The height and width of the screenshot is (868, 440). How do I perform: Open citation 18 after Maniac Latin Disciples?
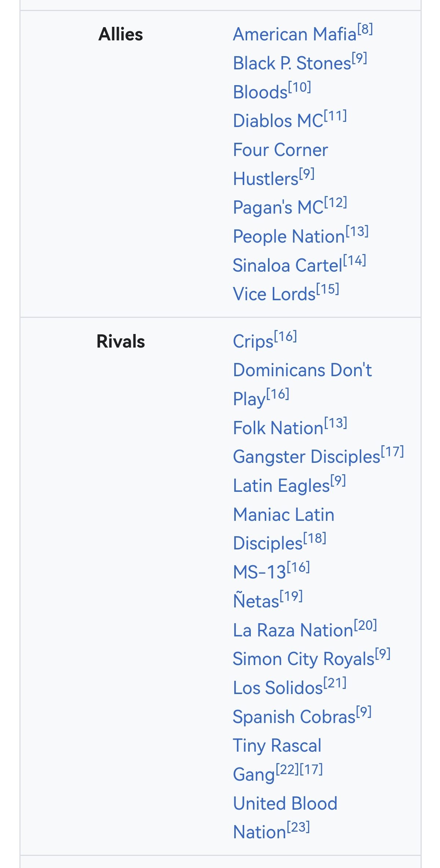point(315,538)
